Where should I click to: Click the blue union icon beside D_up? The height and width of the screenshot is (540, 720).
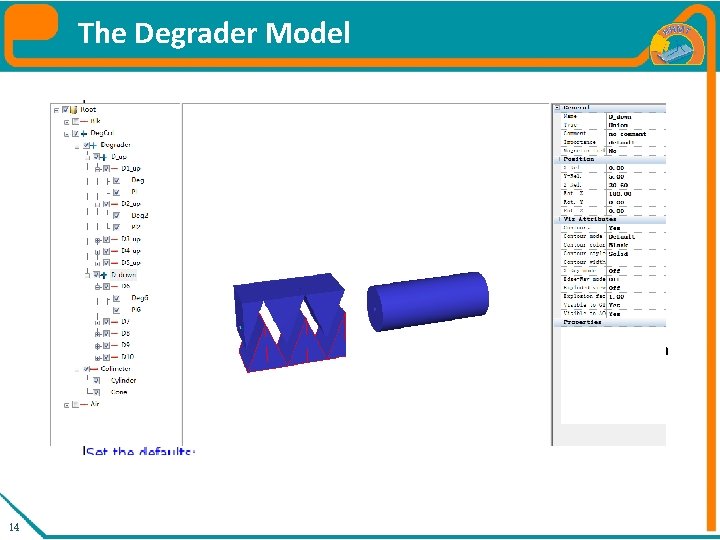click(x=104, y=157)
